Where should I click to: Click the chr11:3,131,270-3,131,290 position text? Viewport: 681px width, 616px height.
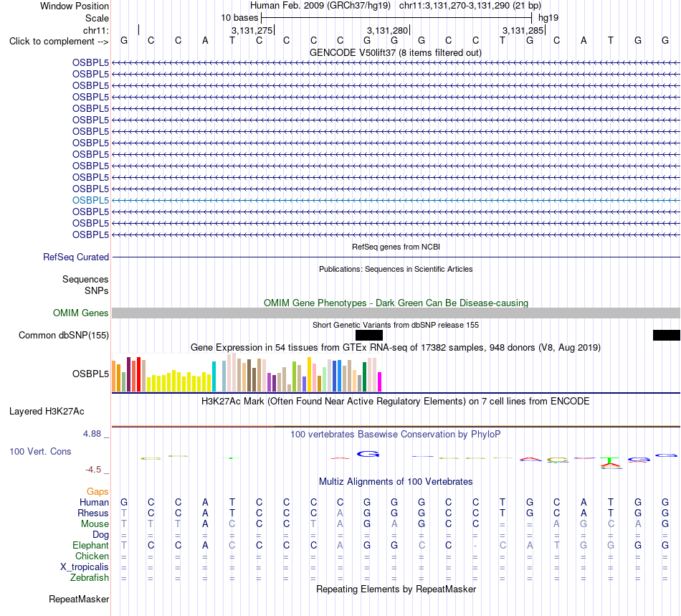tap(470, 6)
